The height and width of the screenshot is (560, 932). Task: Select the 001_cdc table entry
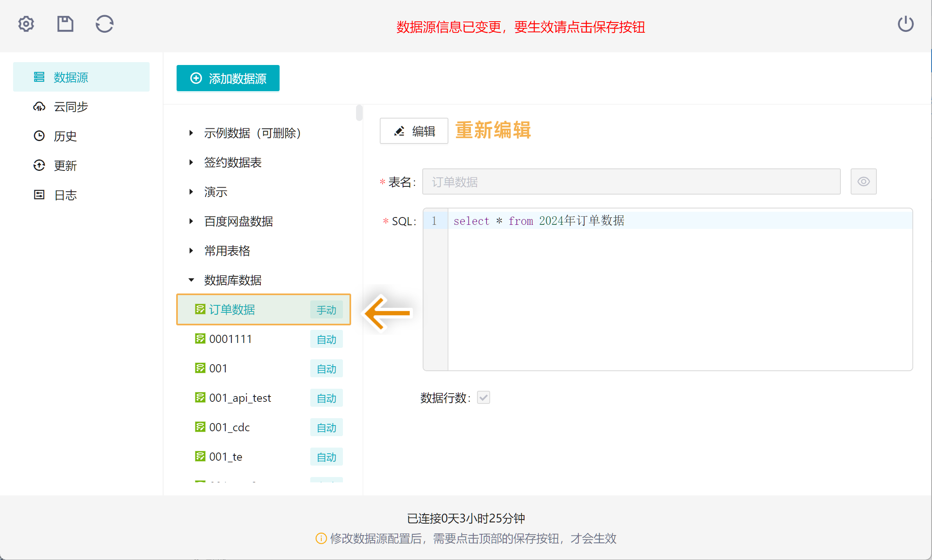click(264, 427)
